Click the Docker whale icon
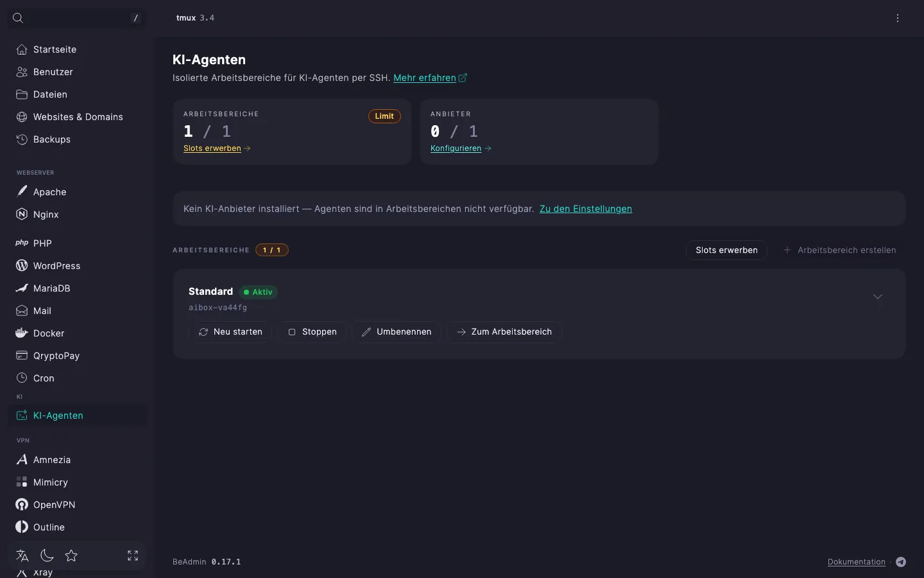Screen dimensions: 924x578 22,333
